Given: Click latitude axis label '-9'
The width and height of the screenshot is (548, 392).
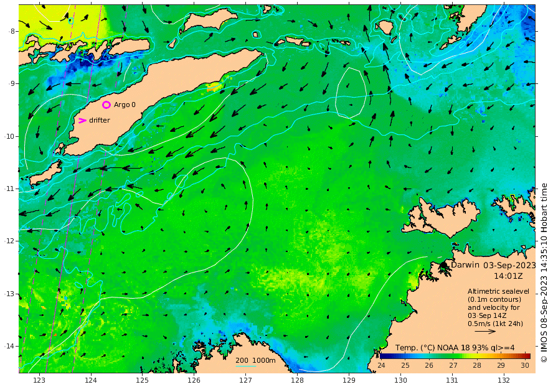Looking at the screenshot, I should [x=12, y=84].
